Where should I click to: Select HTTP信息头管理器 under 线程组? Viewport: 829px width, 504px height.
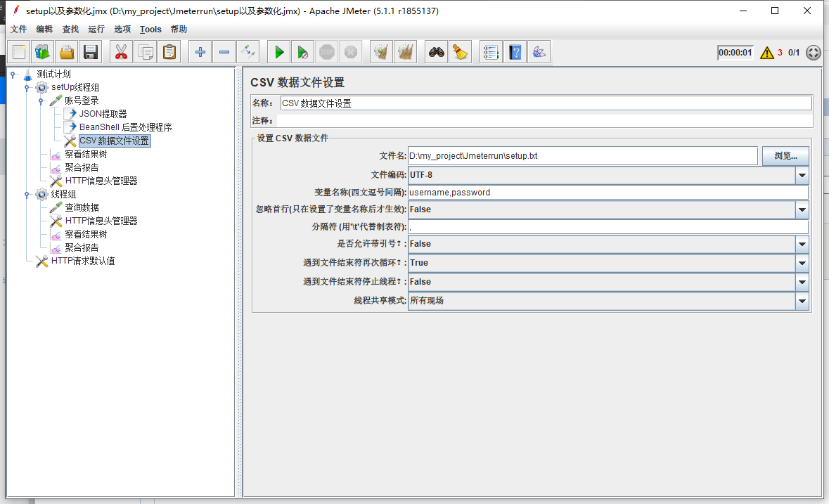101,221
